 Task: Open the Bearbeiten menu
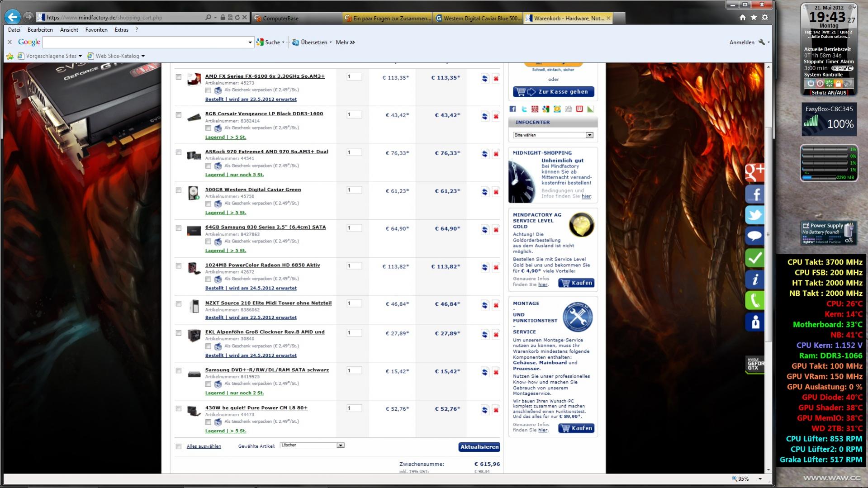click(x=40, y=30)
